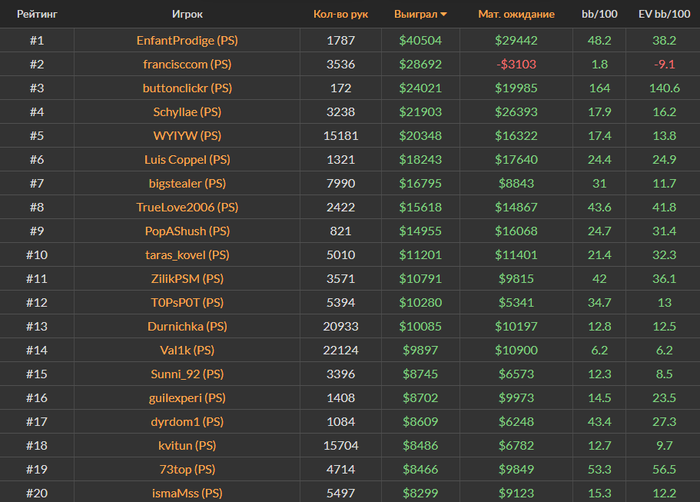Open Schyllae (PS) player profile

(187, 112)
